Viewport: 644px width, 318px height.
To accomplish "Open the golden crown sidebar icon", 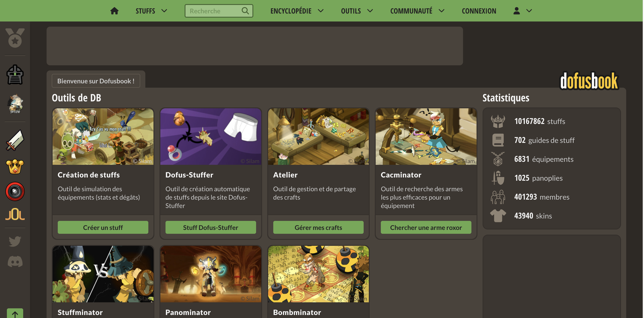I will (x=15, y=166).
